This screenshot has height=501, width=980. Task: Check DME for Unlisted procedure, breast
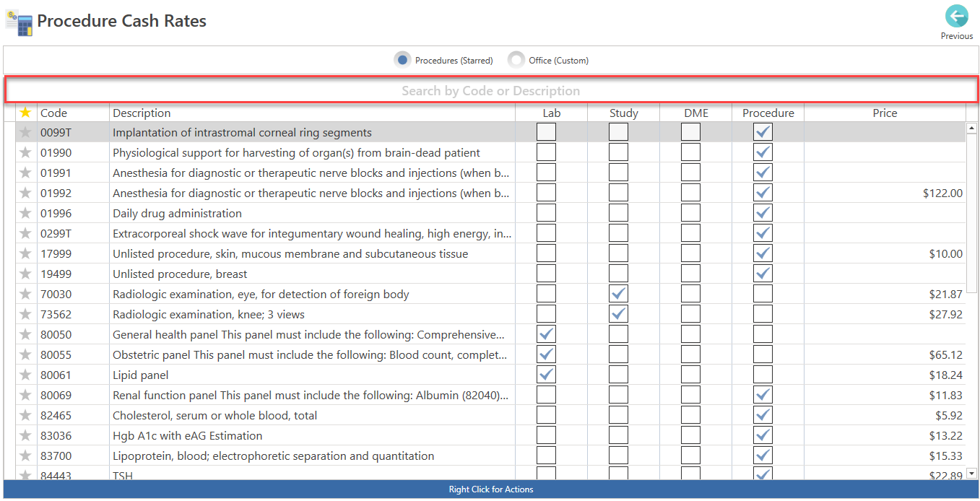coord(691,274)
